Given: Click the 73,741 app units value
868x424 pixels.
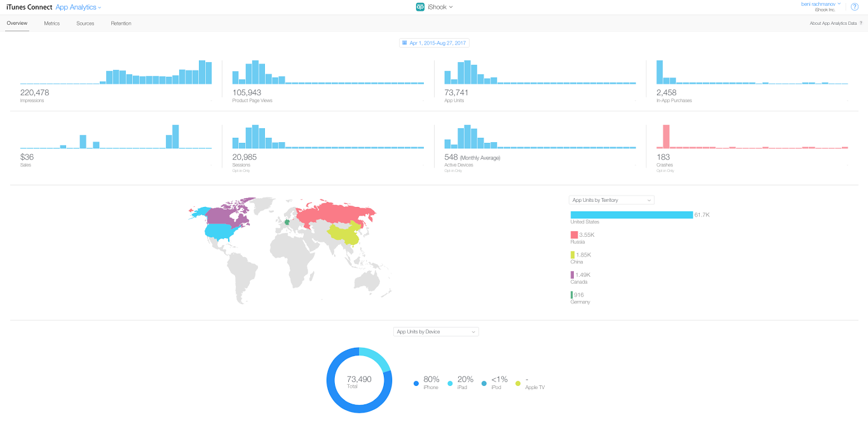Looking at the screenshot, I should tap(456, 93).
